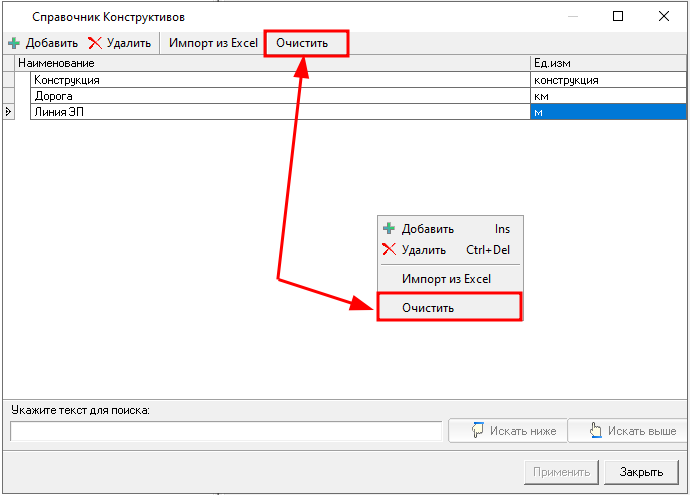Select Очистить in the context menu
690x495 pixels.
[428, 308]
